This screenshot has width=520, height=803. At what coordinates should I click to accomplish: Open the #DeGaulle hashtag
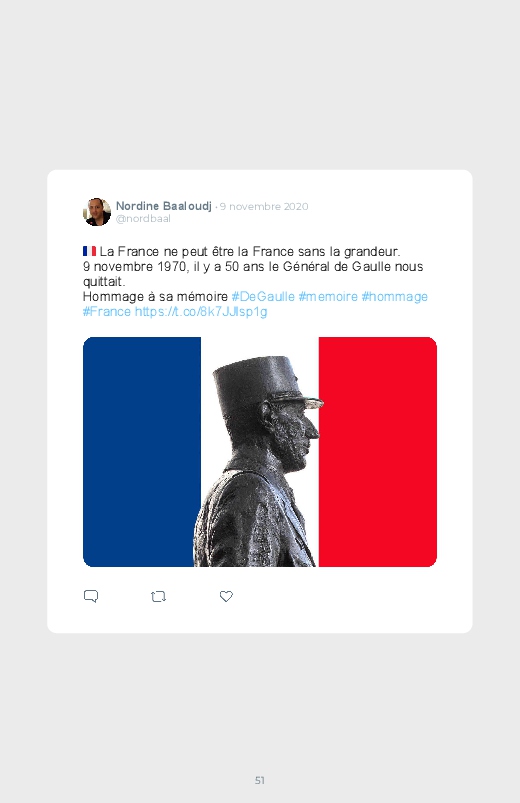263,297
